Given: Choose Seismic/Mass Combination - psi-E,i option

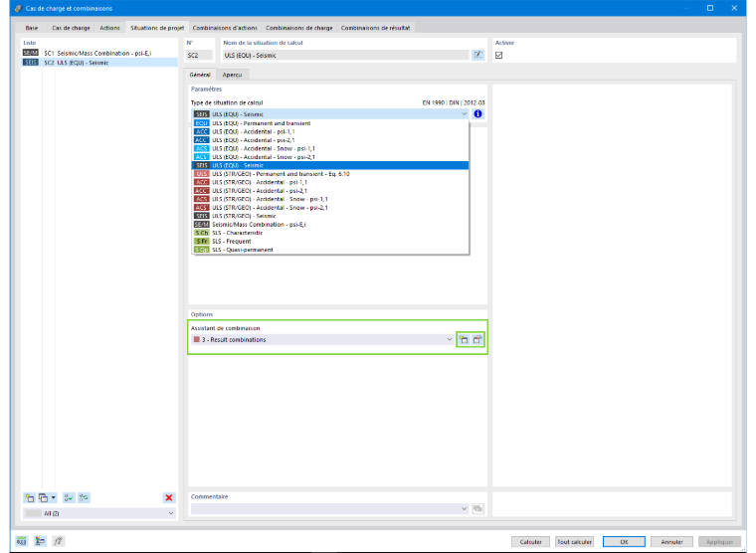Looking at the screenshot, I should pyautogui.click(x=330, y=225).
